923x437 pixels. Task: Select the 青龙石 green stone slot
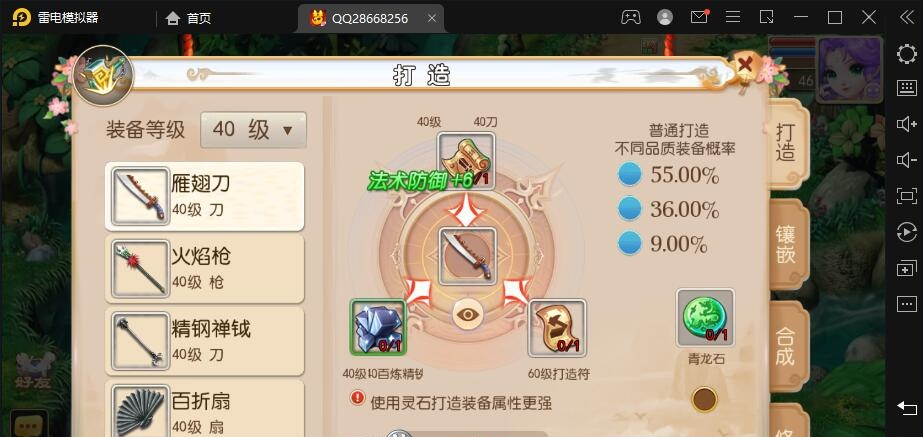(x=705, y=317)
